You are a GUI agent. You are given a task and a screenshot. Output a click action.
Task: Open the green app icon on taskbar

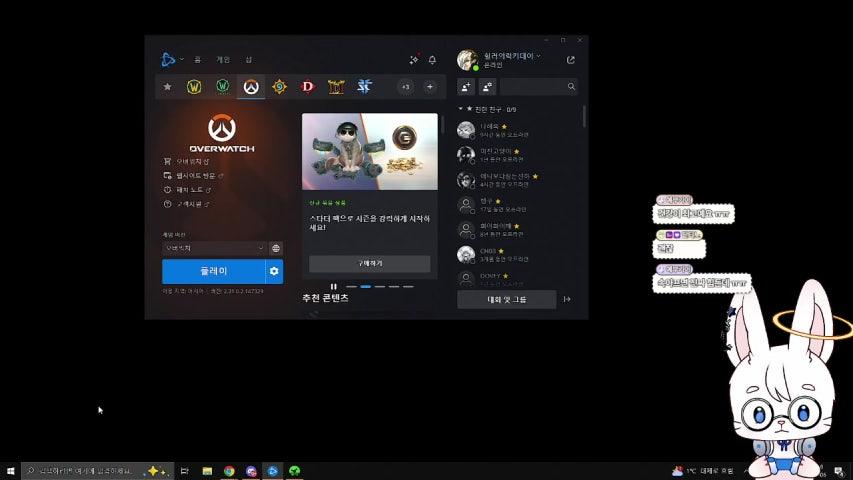(x=294, y=471)
